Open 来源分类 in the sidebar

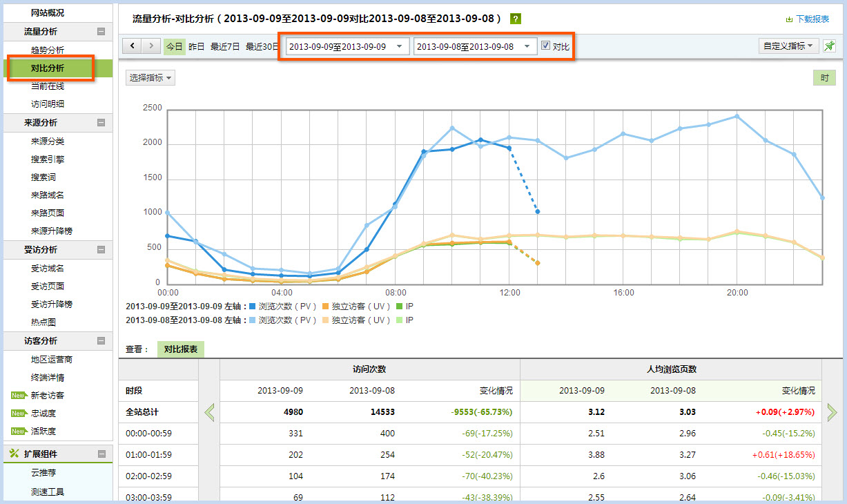(x=48, y=141)
